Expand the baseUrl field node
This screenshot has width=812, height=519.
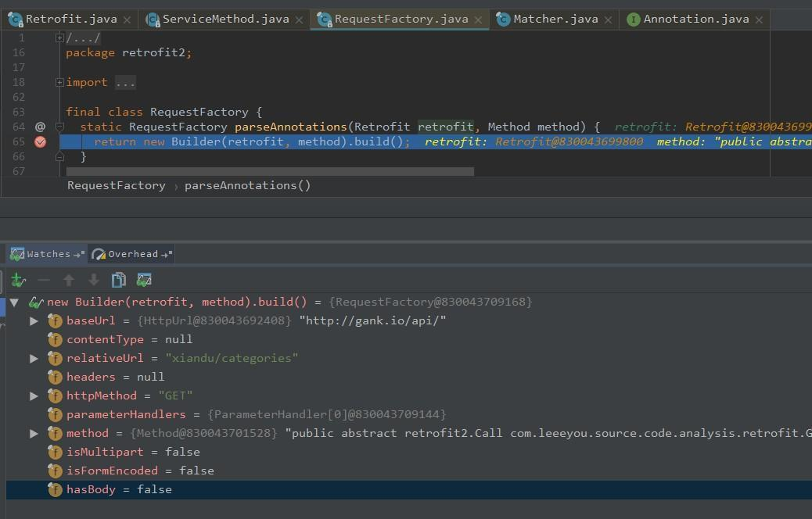click(34, 320)
